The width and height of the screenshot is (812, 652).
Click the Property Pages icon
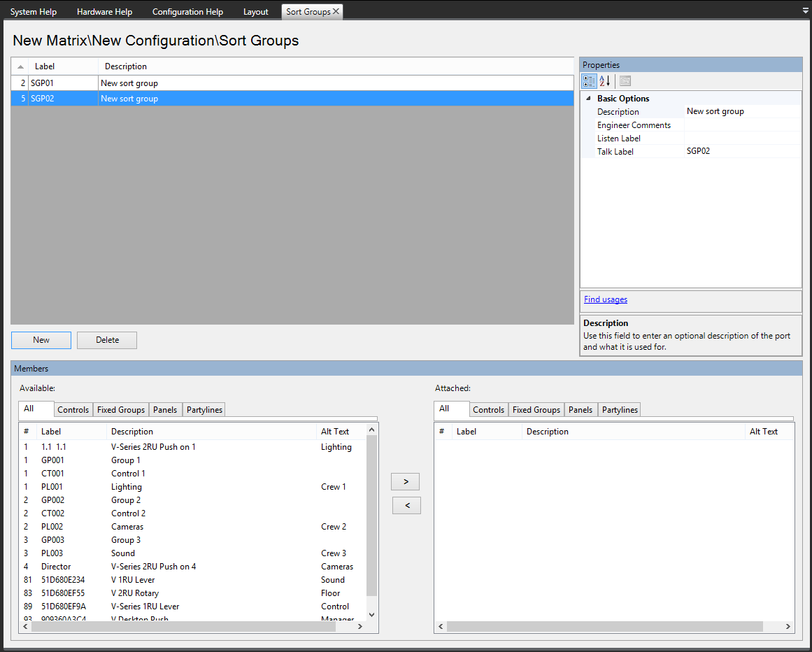coord(625,80)
